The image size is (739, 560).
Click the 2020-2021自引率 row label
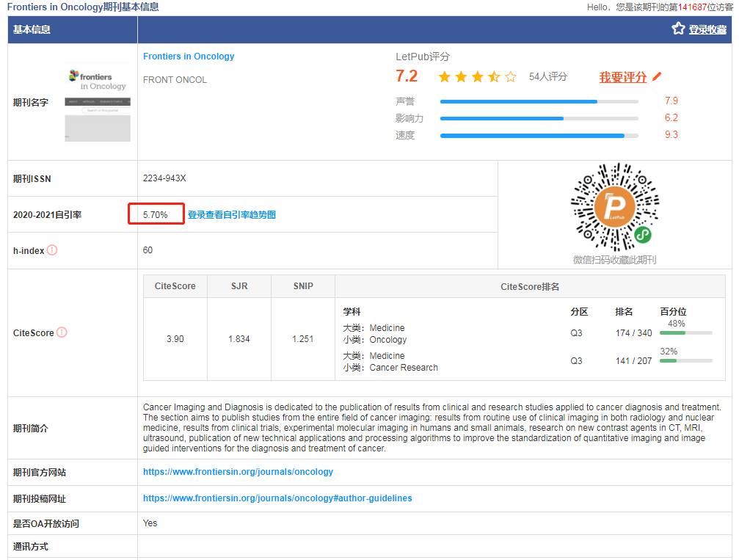coord(47,215)
